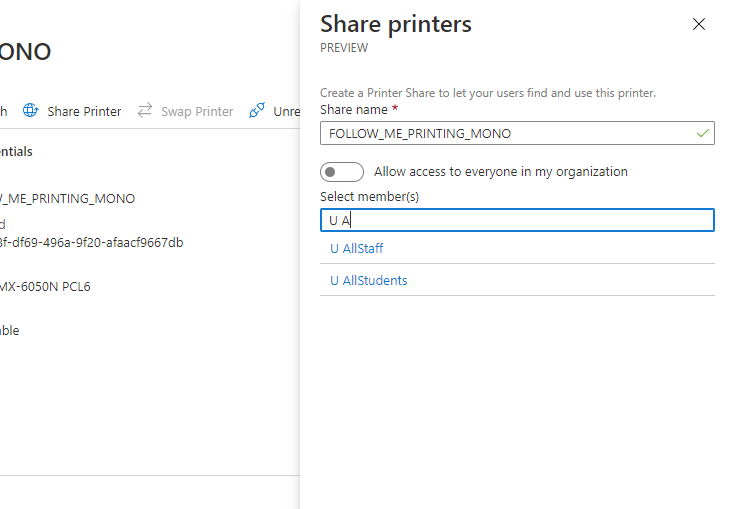Click the PREVIEW label under the panel title

[x=343, y=48]
